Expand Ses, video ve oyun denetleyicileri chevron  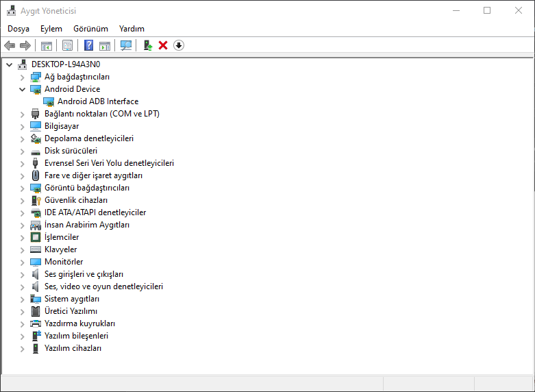[x=22, y=287]
